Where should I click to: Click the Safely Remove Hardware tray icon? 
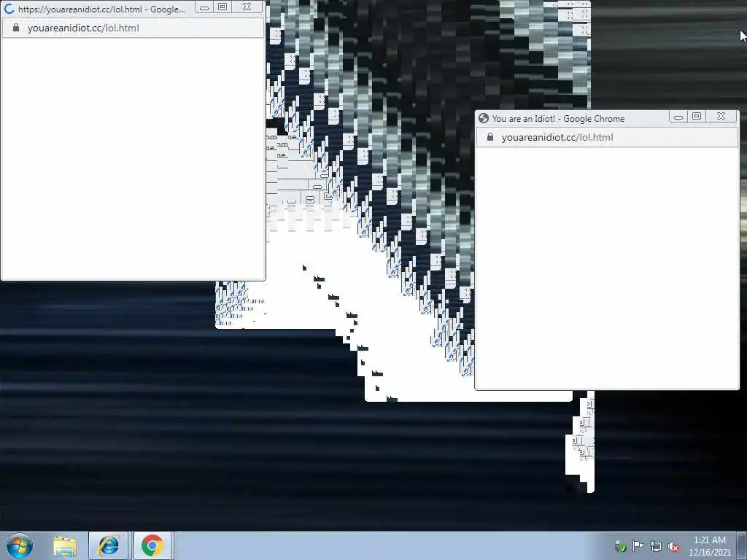tap(620, 547)
